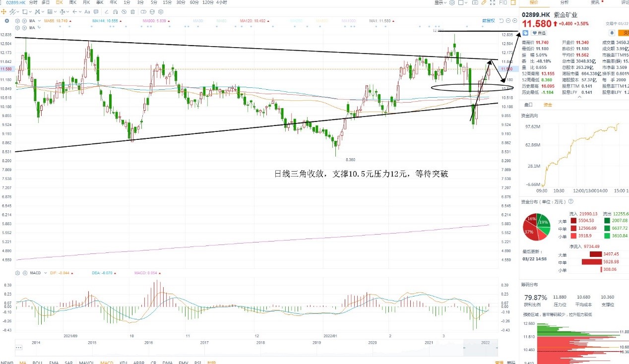Enable the BOLL indicator

coord(37,362)
